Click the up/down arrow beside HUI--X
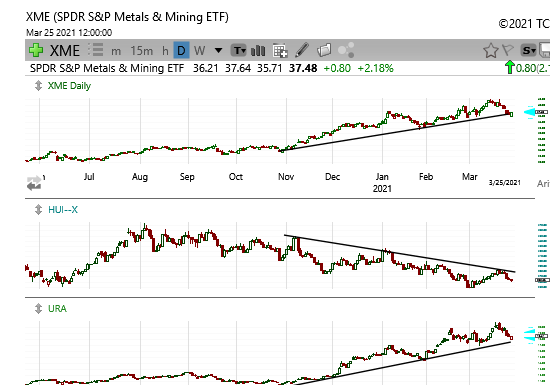Viewport: 550px width, 385px height. click(x=38, y=210)
